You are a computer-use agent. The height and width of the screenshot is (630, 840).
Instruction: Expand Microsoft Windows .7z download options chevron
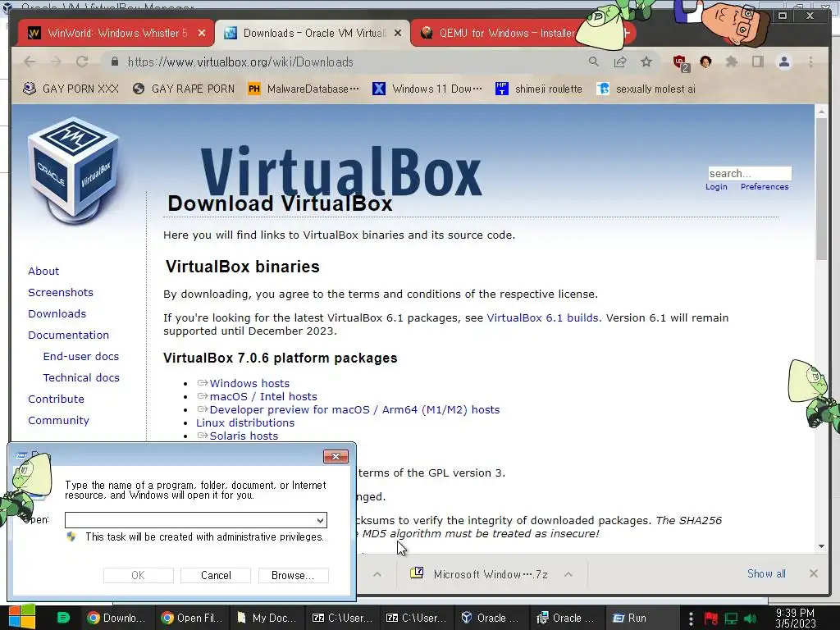[568, 574]
